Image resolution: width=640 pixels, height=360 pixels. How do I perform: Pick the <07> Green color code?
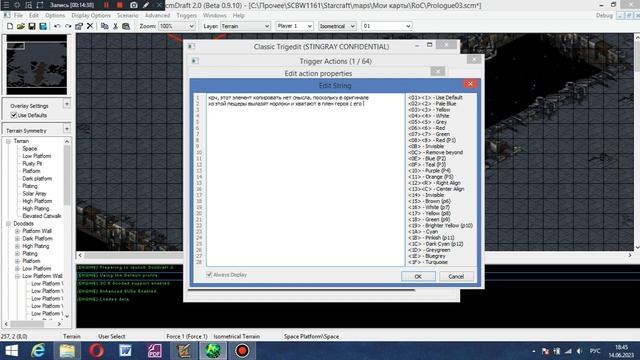[x=429, y=134]
